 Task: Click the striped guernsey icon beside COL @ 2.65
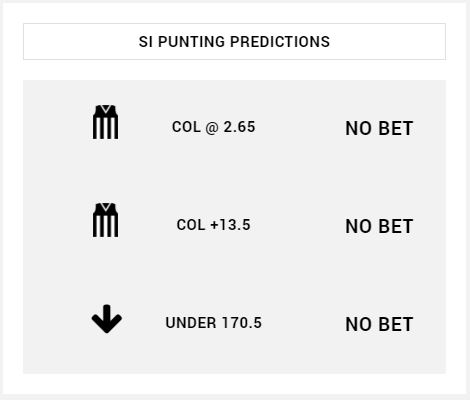[105, 122]
